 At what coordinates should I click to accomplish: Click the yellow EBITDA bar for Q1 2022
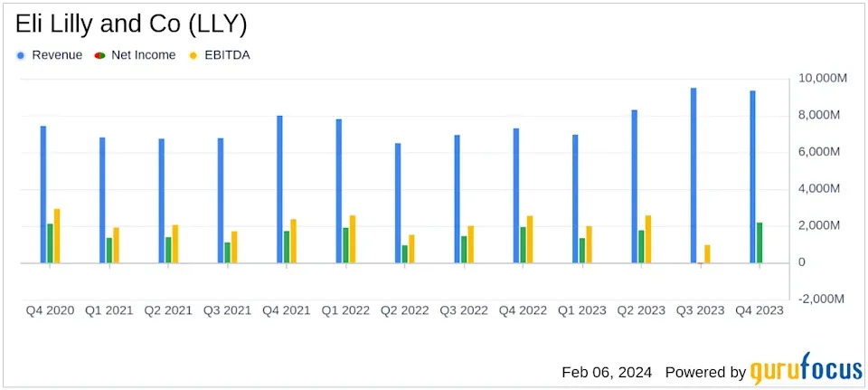pos(352,239)
